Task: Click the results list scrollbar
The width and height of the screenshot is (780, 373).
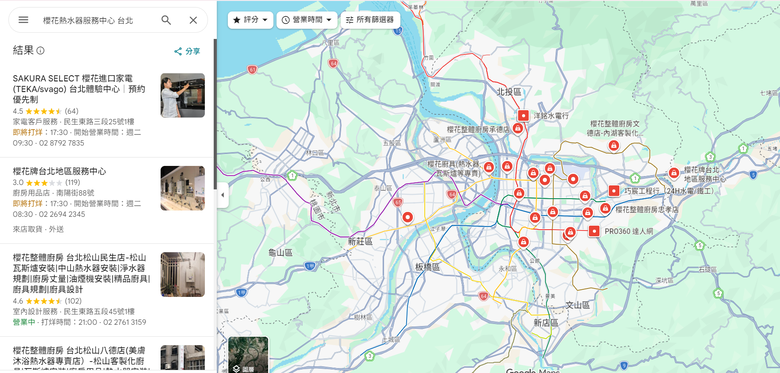Action: pos(215,114)
